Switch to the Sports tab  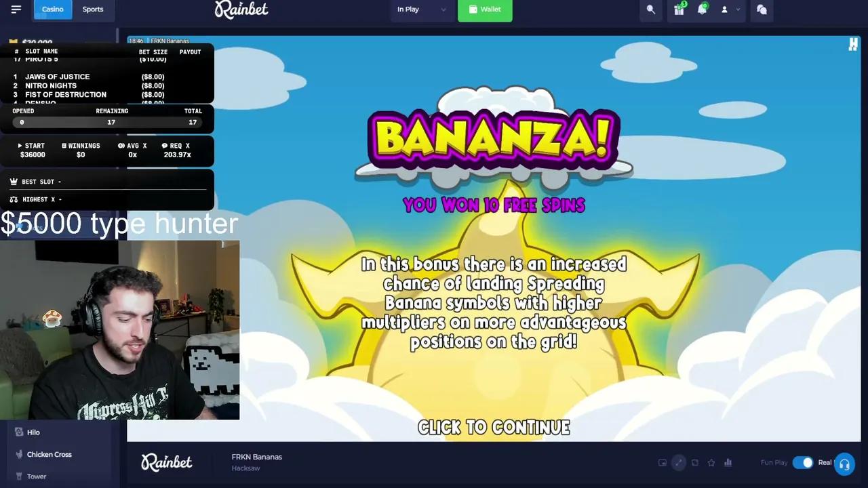93,9
